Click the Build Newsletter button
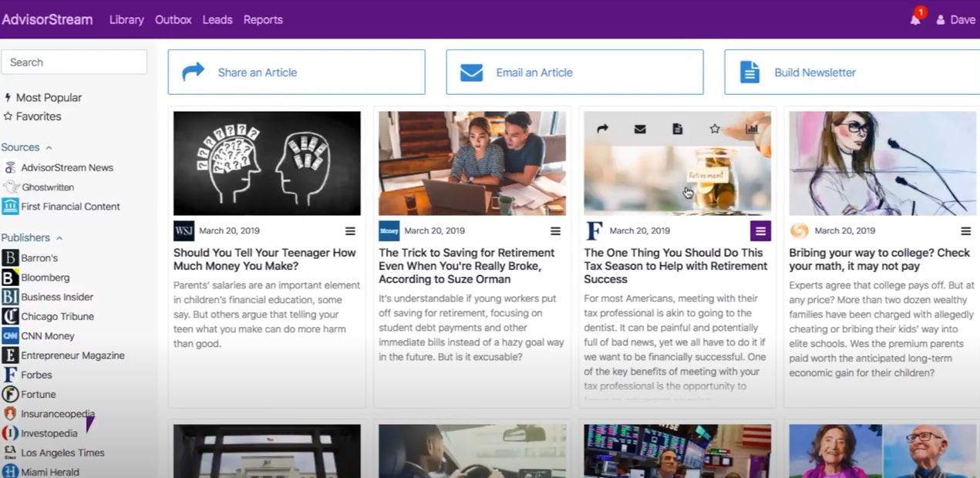This screenshot has width=980, height=478. [x=852, y=72]
